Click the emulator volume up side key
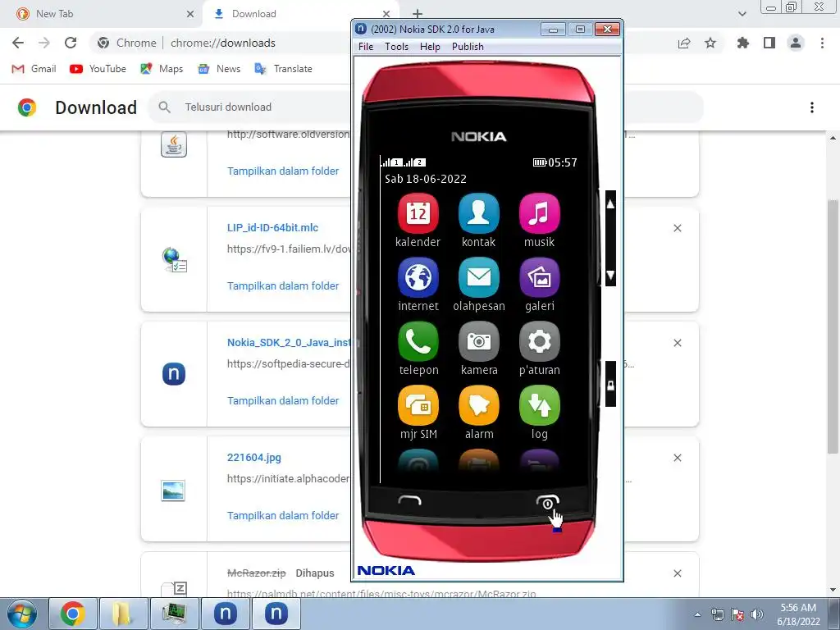Screen dimensions: 840x630 [610, 204]
